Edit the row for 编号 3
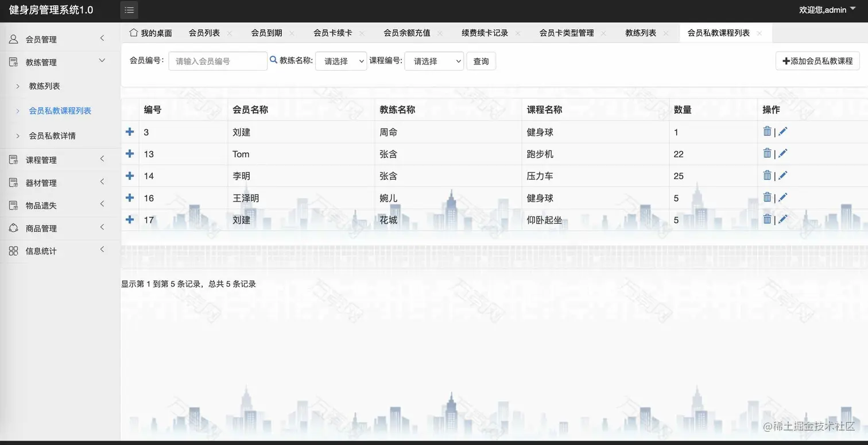The image size is (868, 445). pos(782,131)
